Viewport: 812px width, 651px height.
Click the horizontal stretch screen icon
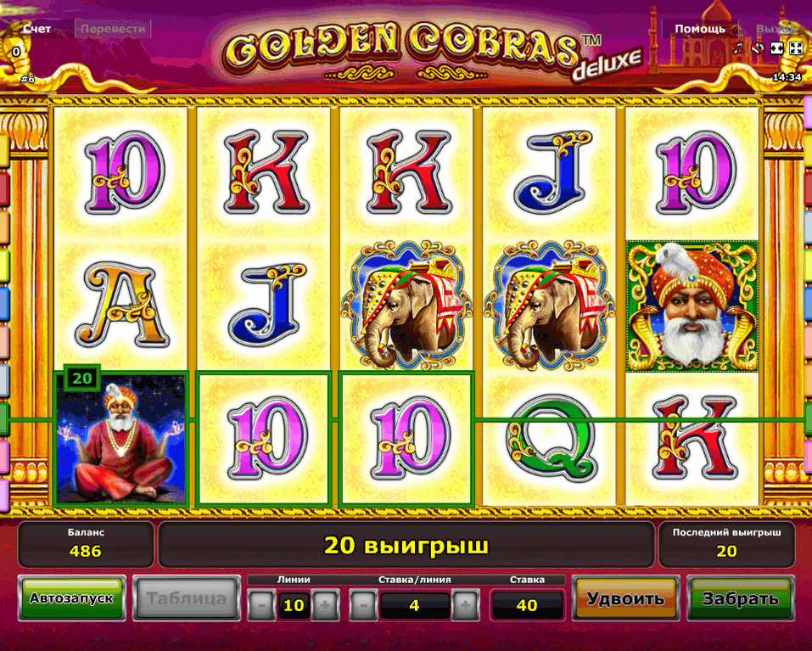click(776, 48)
